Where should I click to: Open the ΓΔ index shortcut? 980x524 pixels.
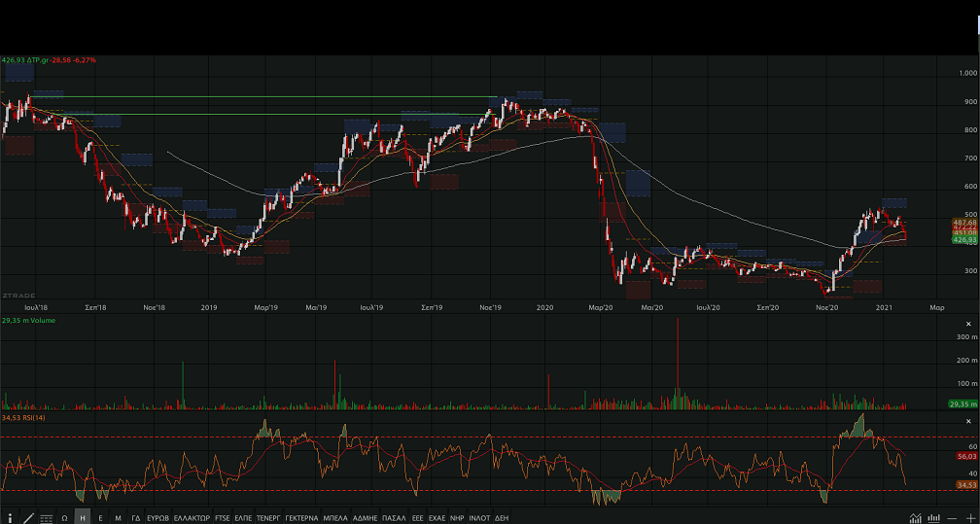tap(136, 518)
